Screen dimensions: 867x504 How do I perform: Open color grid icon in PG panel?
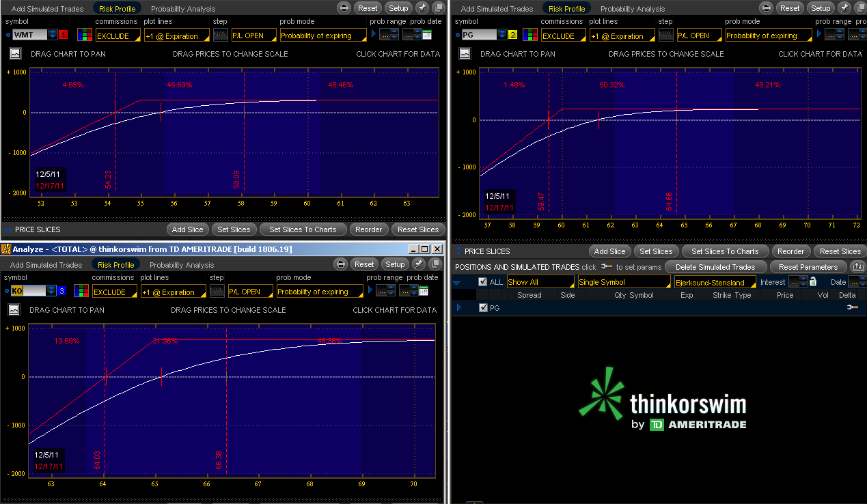pyautogui.click(x=529, y=35)
